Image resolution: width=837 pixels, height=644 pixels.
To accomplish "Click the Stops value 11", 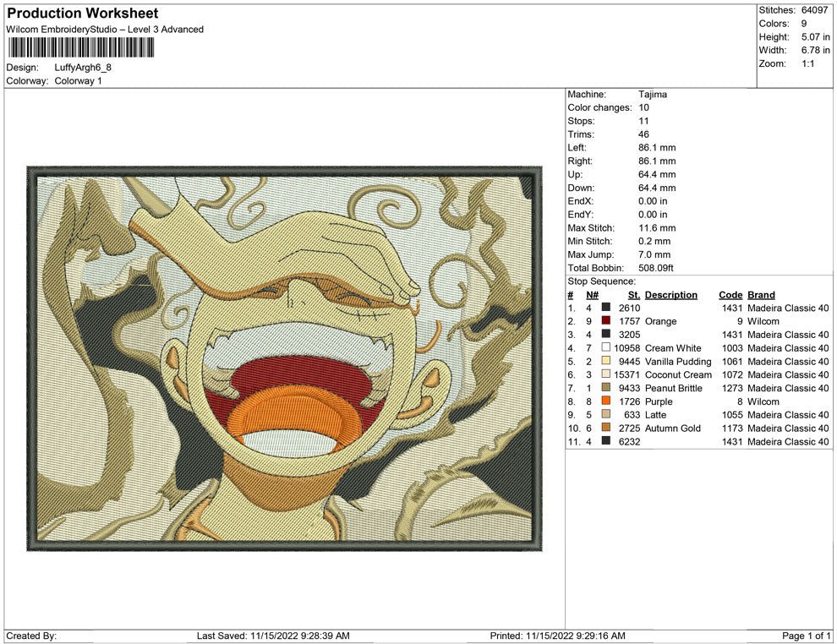I will point(643,121).
